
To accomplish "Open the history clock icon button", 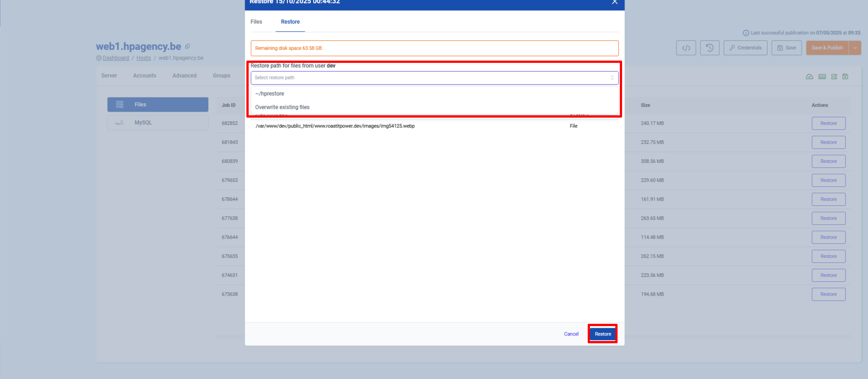I will point(710,48).
